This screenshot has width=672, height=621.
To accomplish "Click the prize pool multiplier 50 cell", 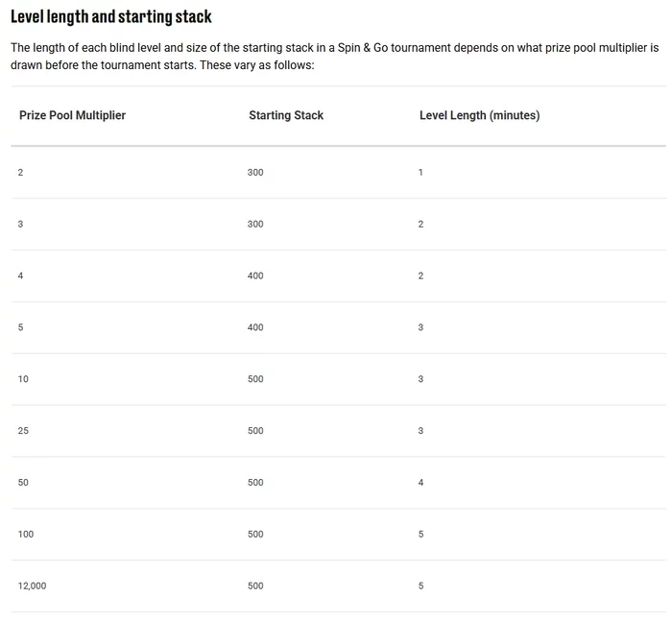I will [23, 483].
